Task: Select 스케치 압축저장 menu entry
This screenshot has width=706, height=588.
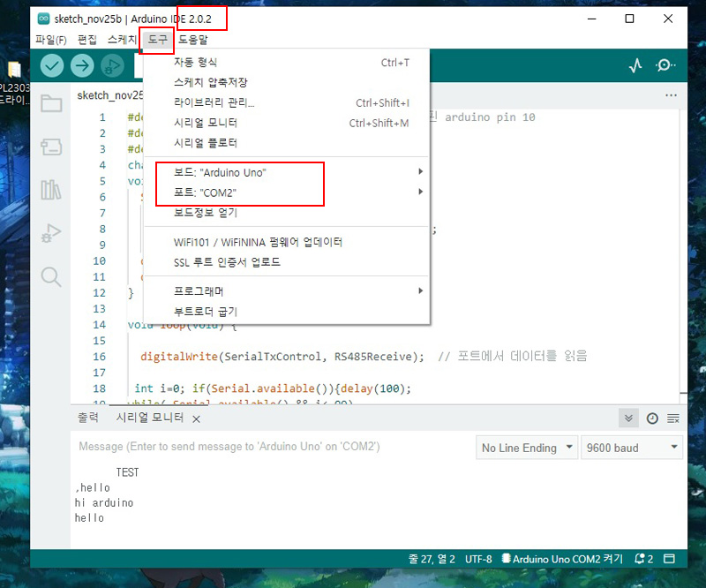Action: tap(286, 82)
